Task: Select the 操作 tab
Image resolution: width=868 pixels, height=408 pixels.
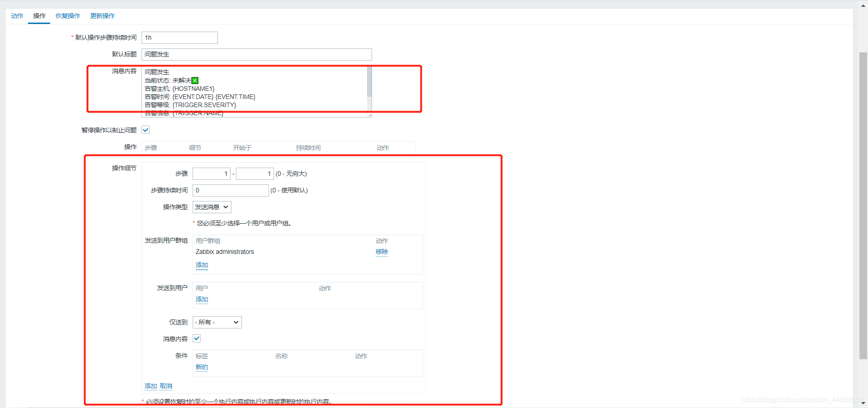Action: 39,16
